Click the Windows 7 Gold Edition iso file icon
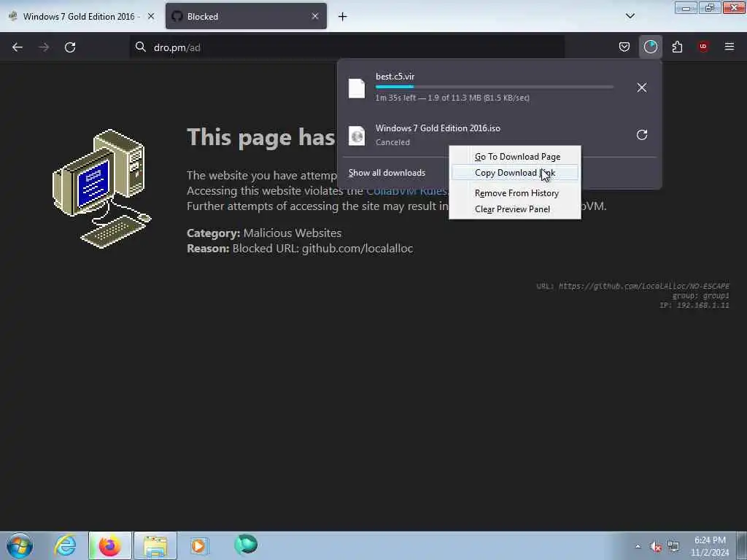The width and height of the screenshot is (747, 560). pos(357,135)
